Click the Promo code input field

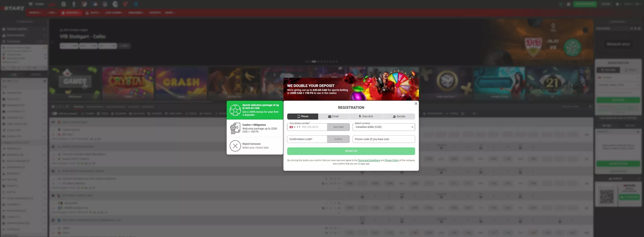tap(384, 139)
